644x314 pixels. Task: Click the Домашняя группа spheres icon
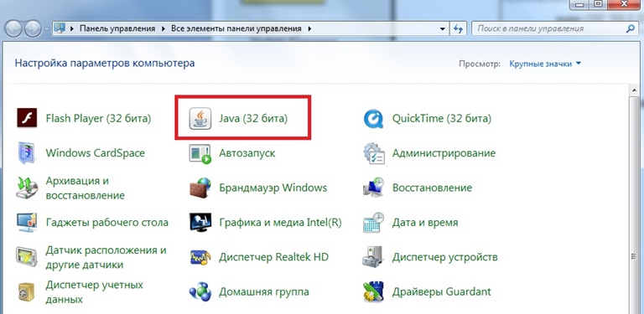[200, 292]
